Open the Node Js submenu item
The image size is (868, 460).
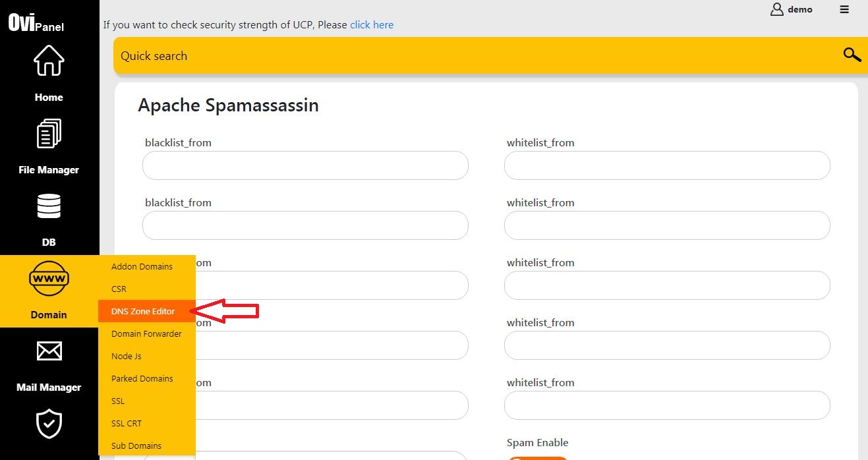[x=126, y=356]
